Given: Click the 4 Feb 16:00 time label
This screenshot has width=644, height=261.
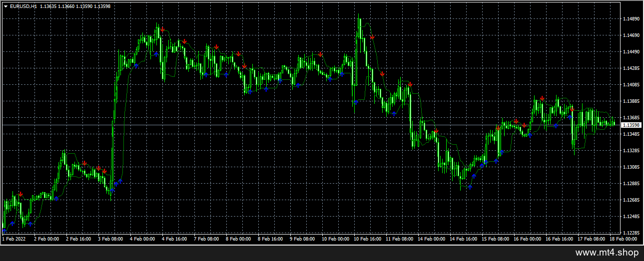Looking at the screenshot, I should [x=174, y=239].
